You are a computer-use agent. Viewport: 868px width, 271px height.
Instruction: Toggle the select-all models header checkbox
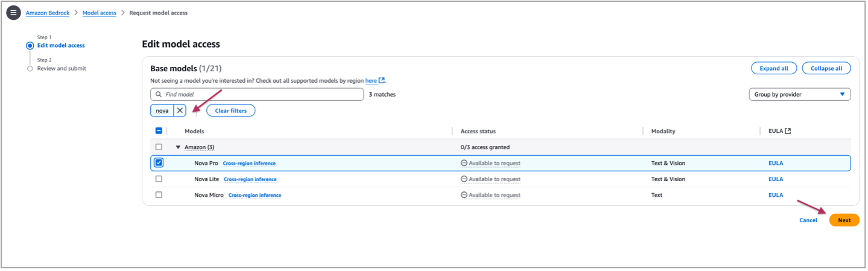[159, 131]
